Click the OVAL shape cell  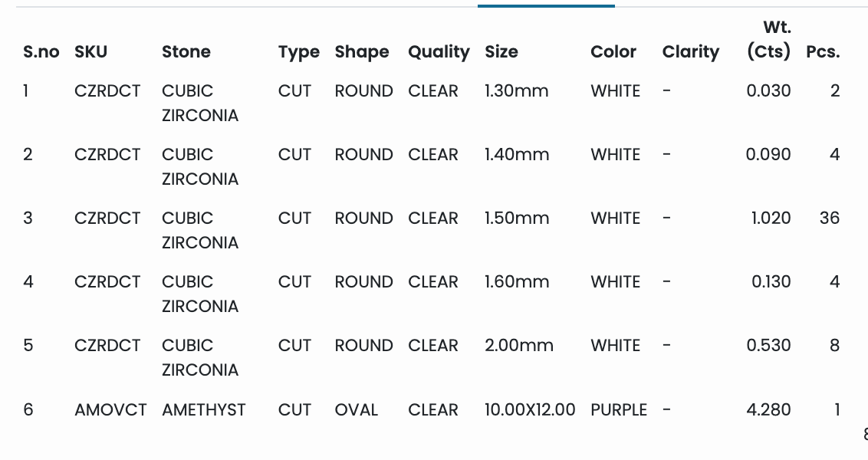tap(357, 409)
